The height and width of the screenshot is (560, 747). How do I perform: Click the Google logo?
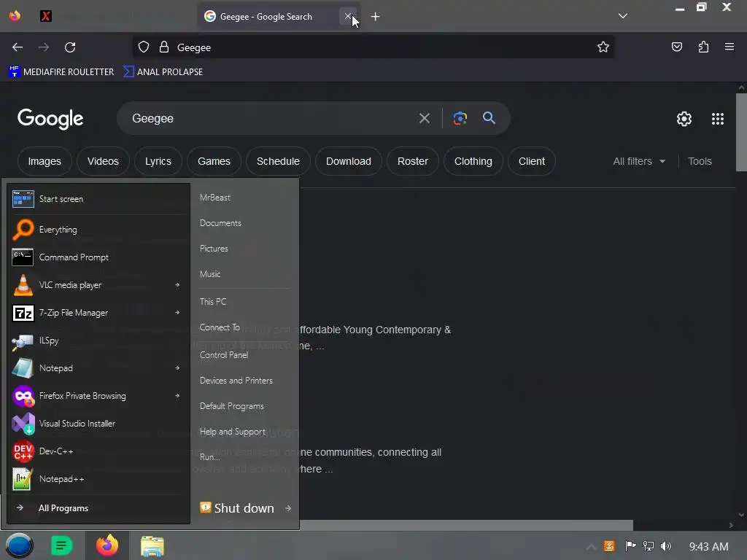[50, 119]
